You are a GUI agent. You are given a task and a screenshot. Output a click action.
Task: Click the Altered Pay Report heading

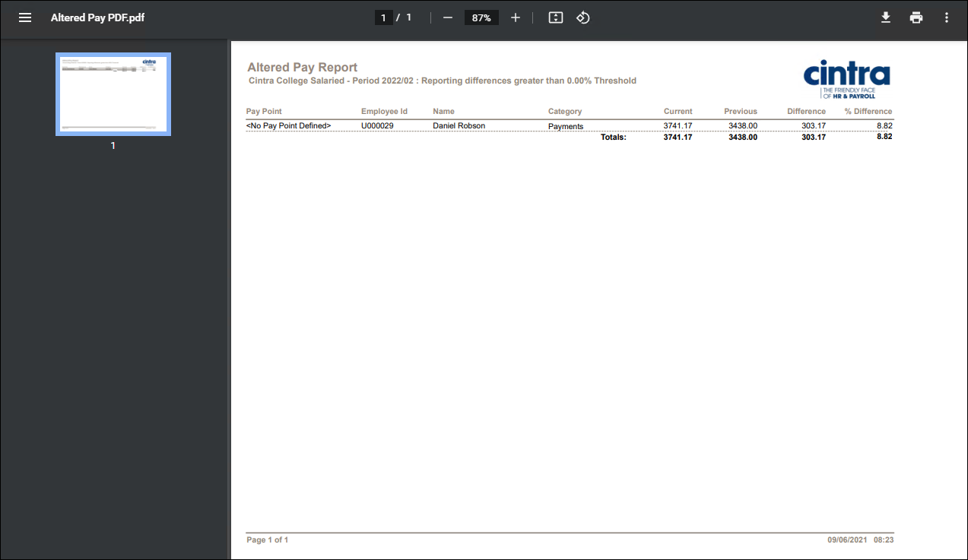point(302,68)
